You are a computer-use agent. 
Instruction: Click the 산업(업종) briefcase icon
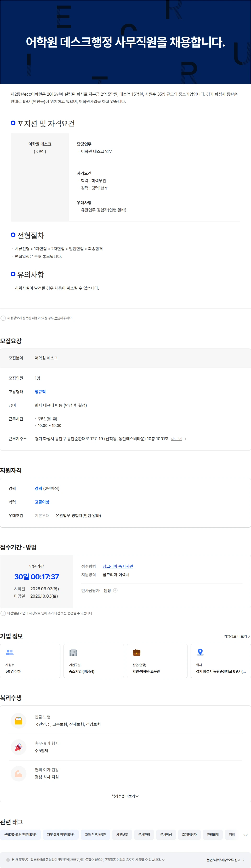pyautogui.click(x=136, y=652)
